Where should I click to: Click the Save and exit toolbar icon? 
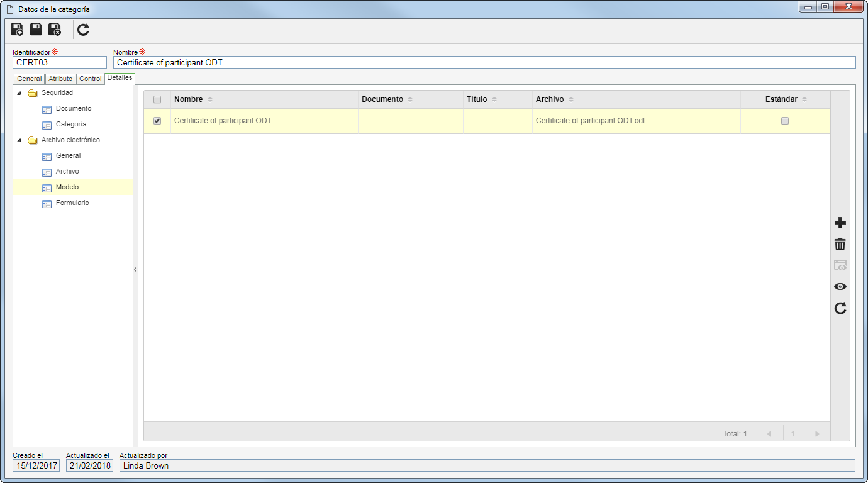(55, 29)
